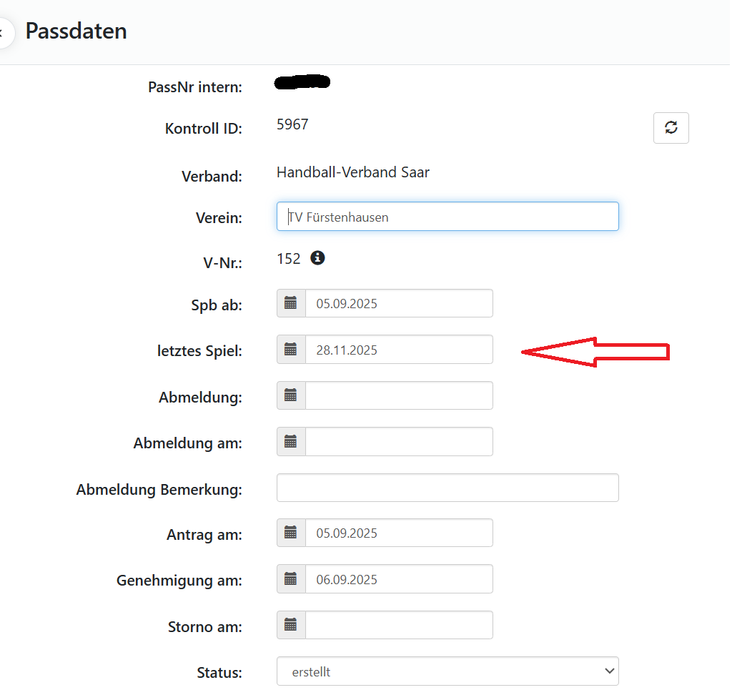The image size is (737, 700).
Task: Click the Spb ab date field 05.09.2025
Action: click(398, 303)
